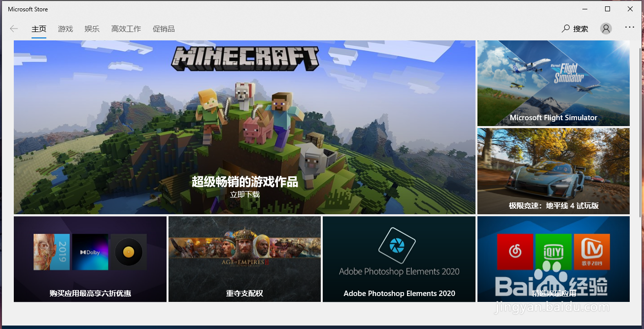Switch to the 游戏 tab
Image resolution: width=644 pixels, height=329 pixels.
coord(66,29)
